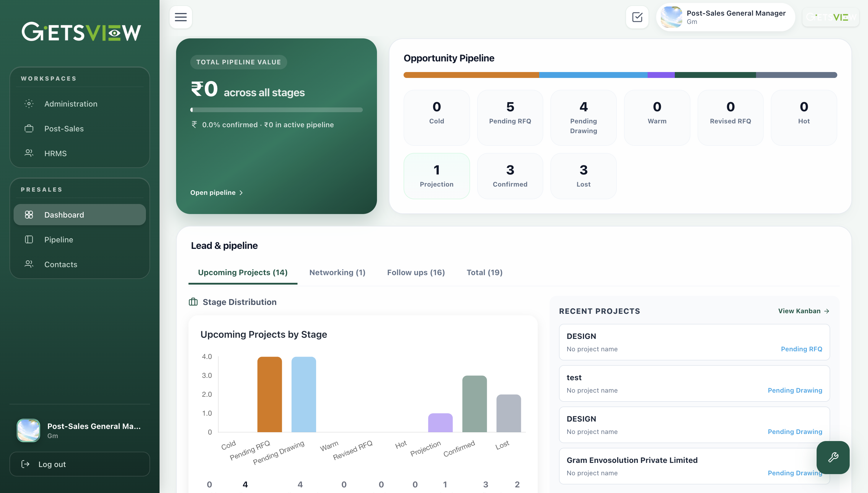Switch to the Networking (1) tab
The width and height of the screenshot is (868, 493).
point(337,272)
